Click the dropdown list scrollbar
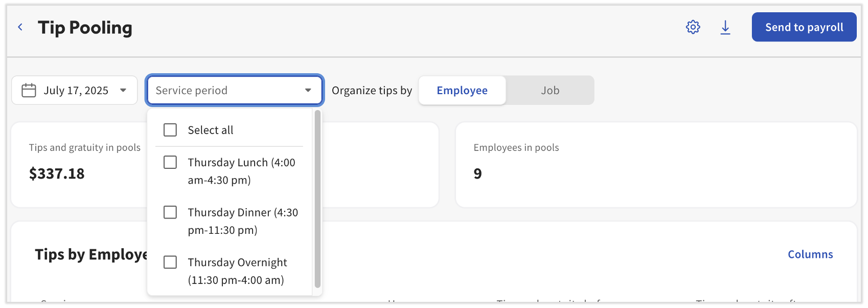Viewport: 868px width, 308px height. coord(317,200)
